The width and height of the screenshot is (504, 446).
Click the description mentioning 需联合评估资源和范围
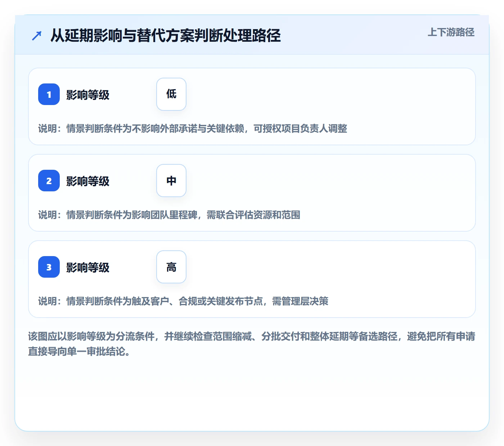169,215
